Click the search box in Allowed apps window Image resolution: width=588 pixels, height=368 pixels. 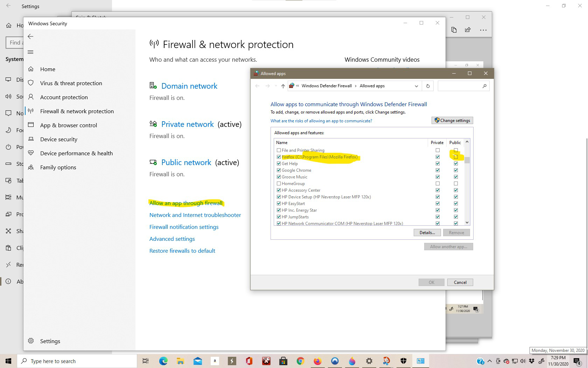click(x=463, y=86)
